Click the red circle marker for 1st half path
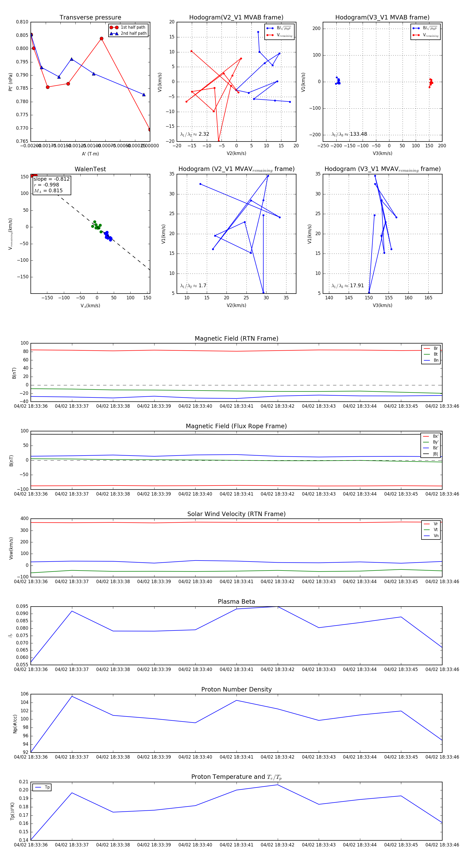 114,27
